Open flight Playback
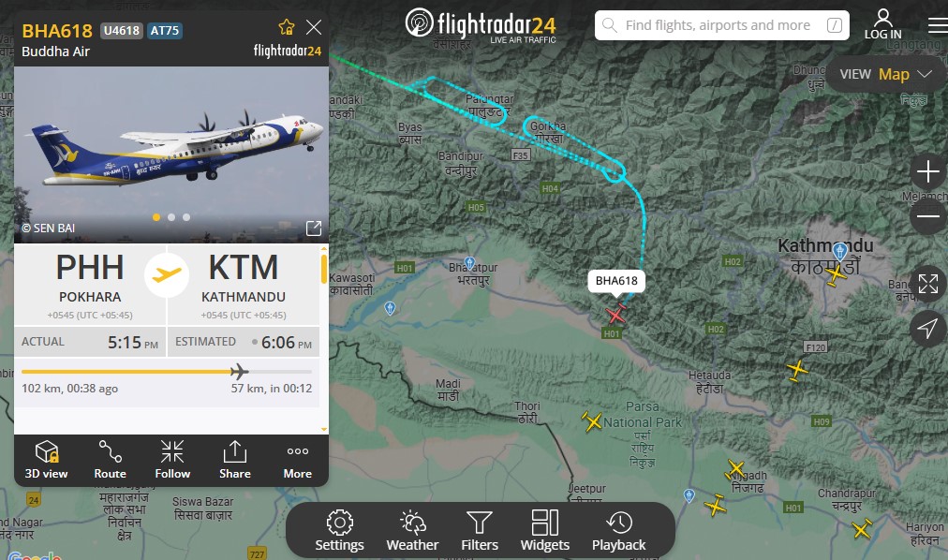Image resolution: width=948 pixels, height=560 pixels. click(618, 530)
